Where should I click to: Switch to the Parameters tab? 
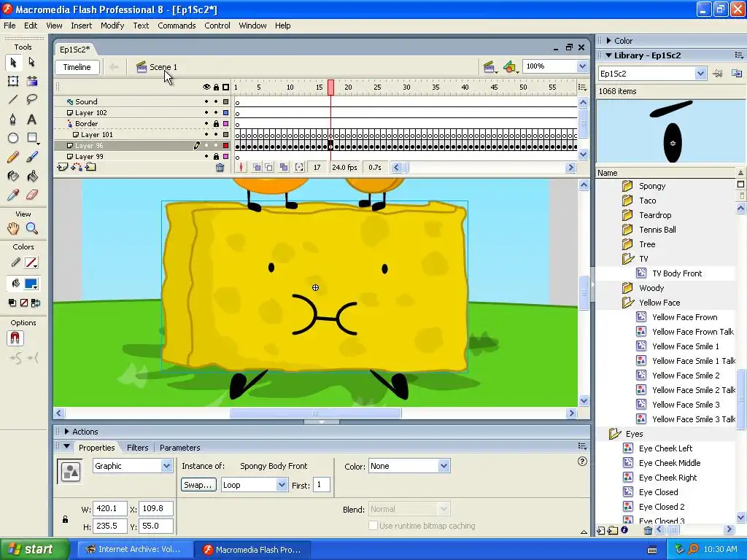179,448
